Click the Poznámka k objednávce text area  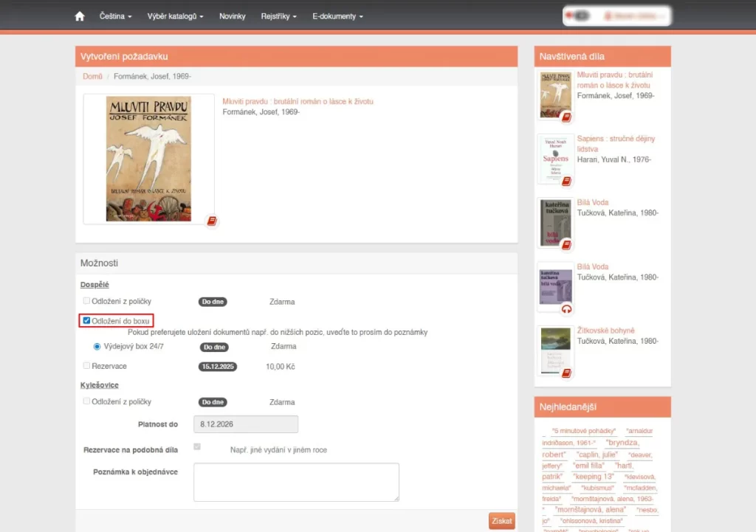click(296, 483)
